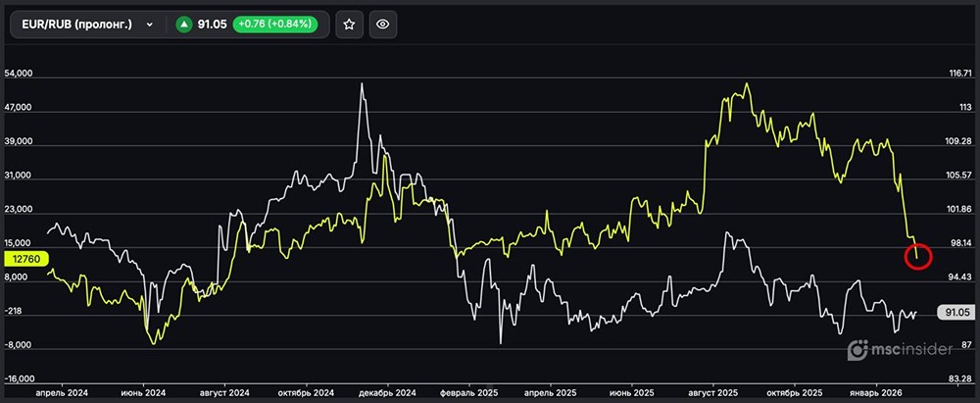The height and width of the screenshot is (403, 980).
Task: Click the 23,000 left axis label
Action: coord(18,210)
